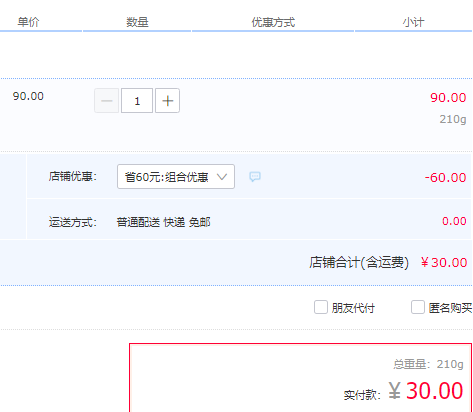Click the 普通配送 快递 免邮 shipping text
The image size is (473, 412).
(x=163, y=222)
